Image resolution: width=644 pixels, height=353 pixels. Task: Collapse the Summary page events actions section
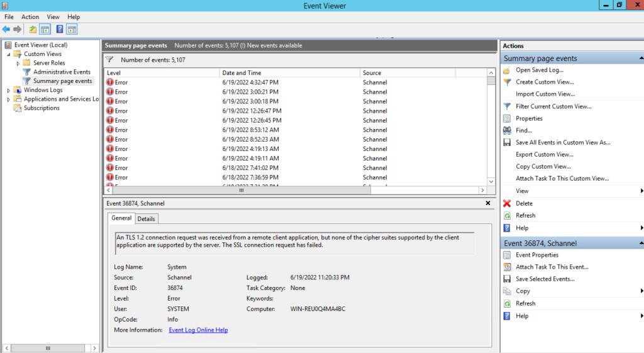pyautogui.click(x=641, y=59)
